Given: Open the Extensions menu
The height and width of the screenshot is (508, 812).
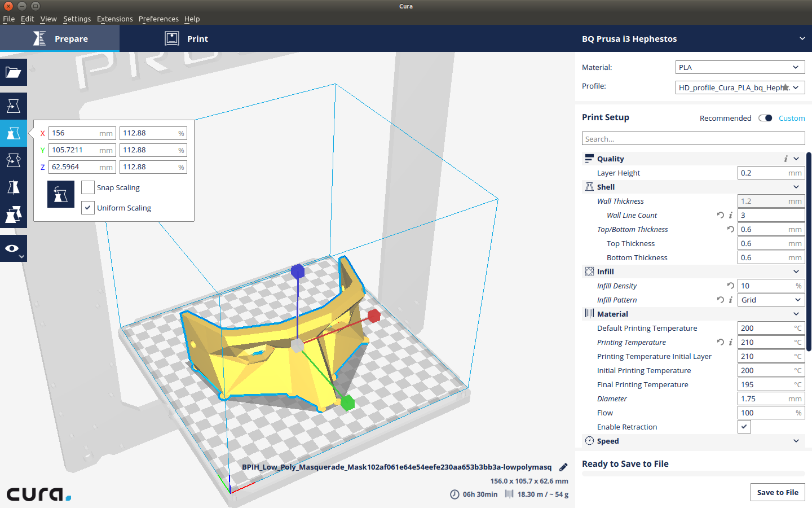Looking at the screenshot, I should click(114, 19).
